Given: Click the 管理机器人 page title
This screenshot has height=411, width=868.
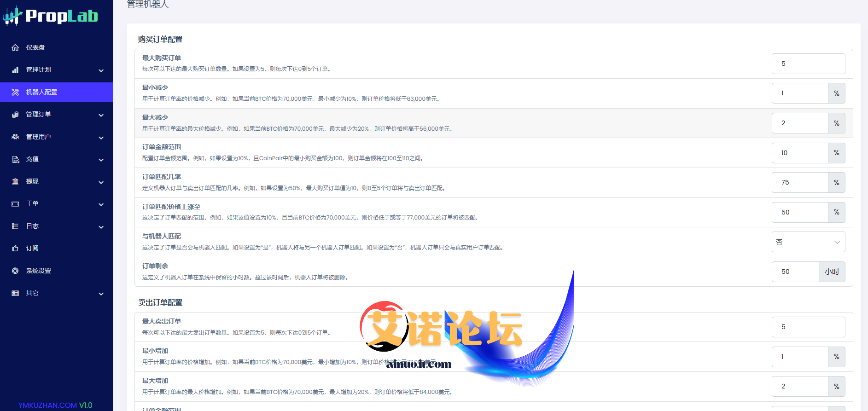Looking at the screenshot, I should pos(148,4).
